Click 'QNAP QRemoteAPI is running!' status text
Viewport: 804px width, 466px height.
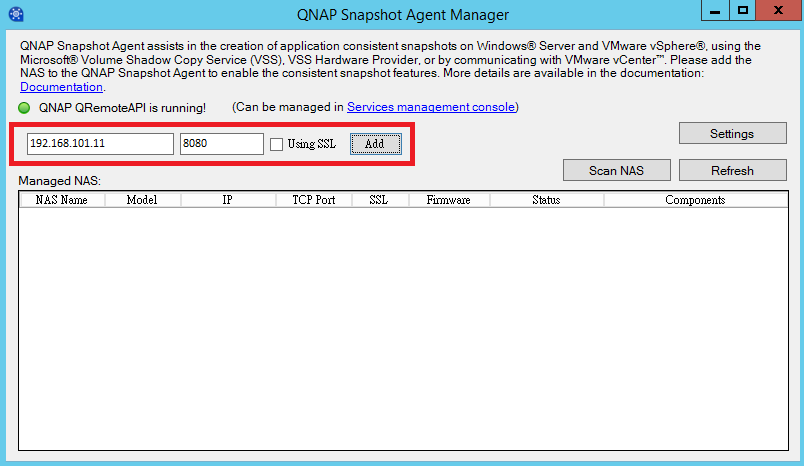123,108
